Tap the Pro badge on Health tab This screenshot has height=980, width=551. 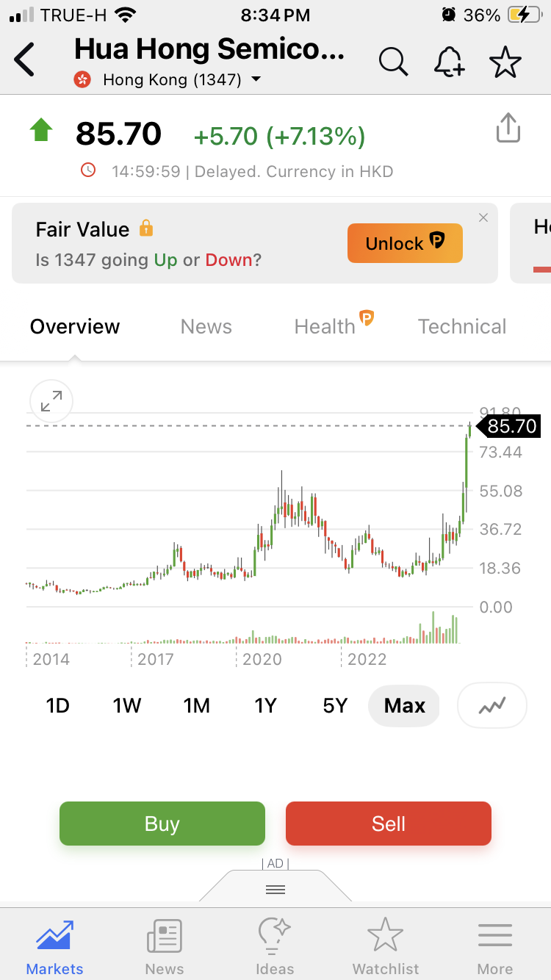coord(366,318)
